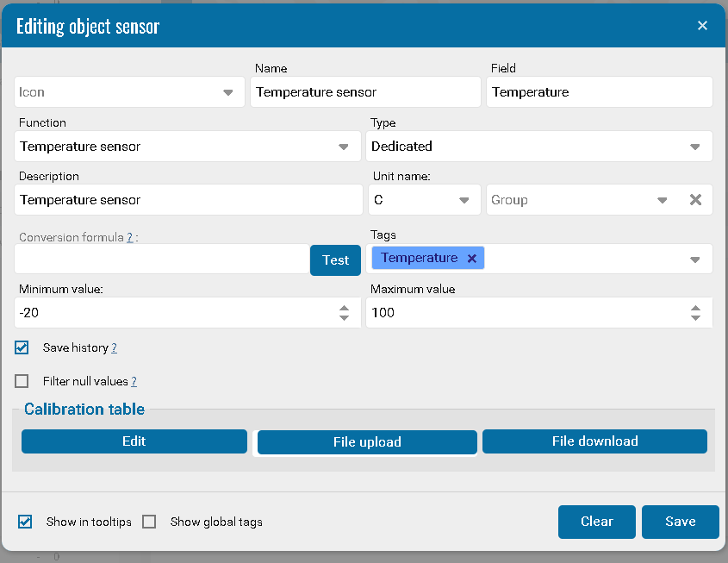
Task: Open the Filter null values help tooltip
Action: click(x=134, y=381)
